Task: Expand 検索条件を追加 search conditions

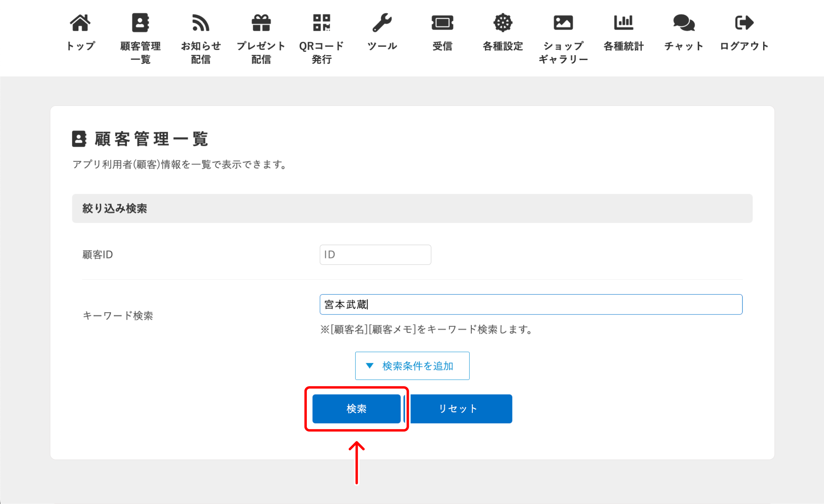Action: pyautogui.click(x=412, y=366)
